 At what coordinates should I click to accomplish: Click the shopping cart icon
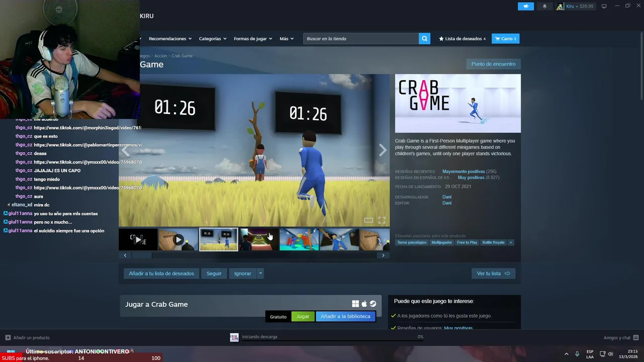(497, 39)
